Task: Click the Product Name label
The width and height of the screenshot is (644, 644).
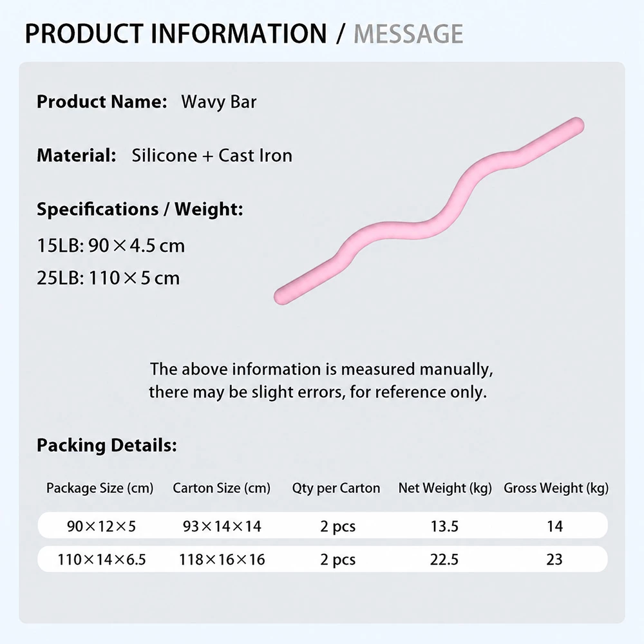Action: pyautogui.click(x=102, y=102)
